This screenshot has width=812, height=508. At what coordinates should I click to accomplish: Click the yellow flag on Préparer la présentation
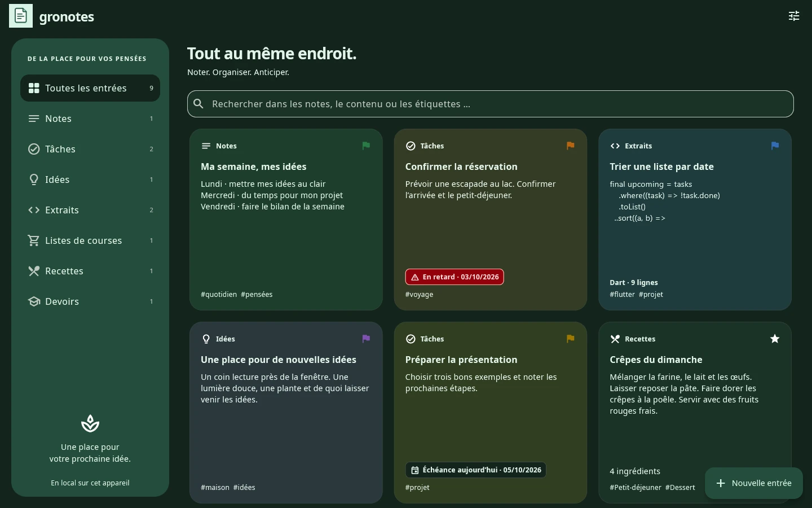[x=570, y=339]
